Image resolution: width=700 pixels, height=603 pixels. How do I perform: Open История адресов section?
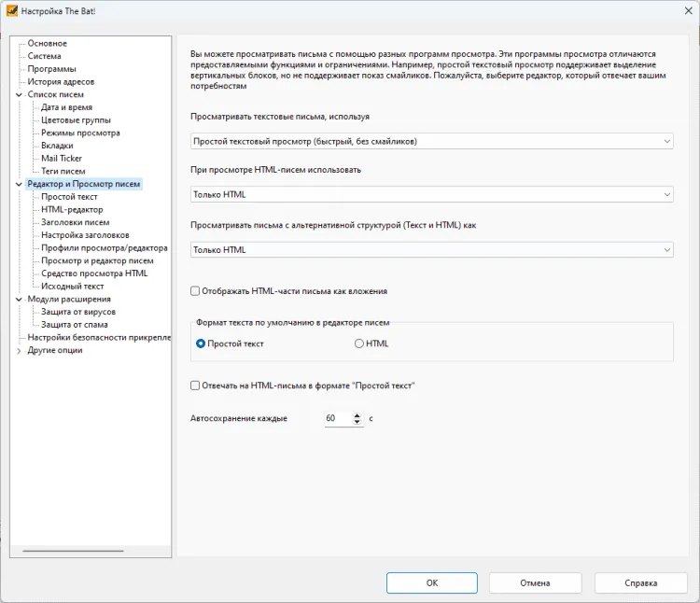(x=61, y=82)
